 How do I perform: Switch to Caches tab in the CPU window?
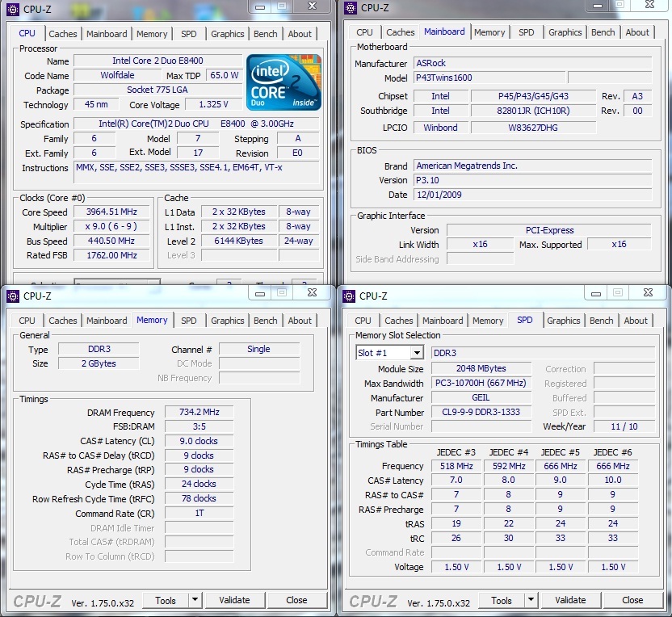point(62,34)
